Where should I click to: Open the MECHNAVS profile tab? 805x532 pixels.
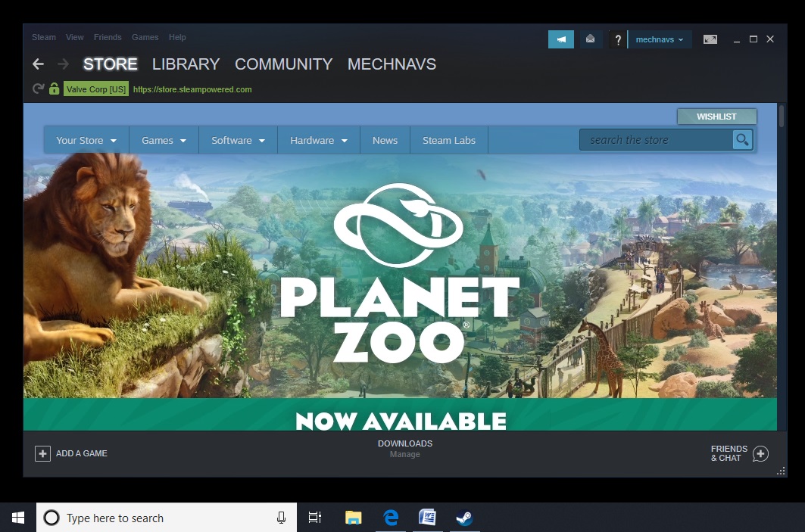[392, 64]
